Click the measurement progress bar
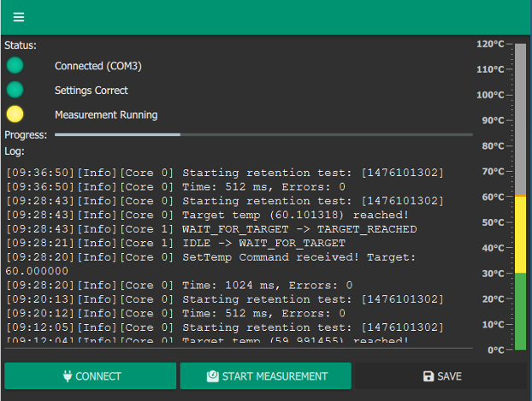532x401 pixels. [x=263, y=134]
